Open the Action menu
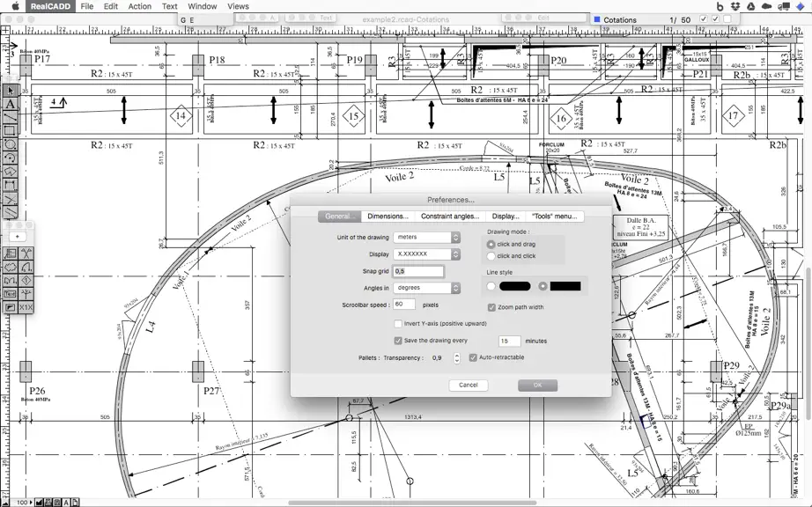Screen dimensions: 812x507 (140, 6)
